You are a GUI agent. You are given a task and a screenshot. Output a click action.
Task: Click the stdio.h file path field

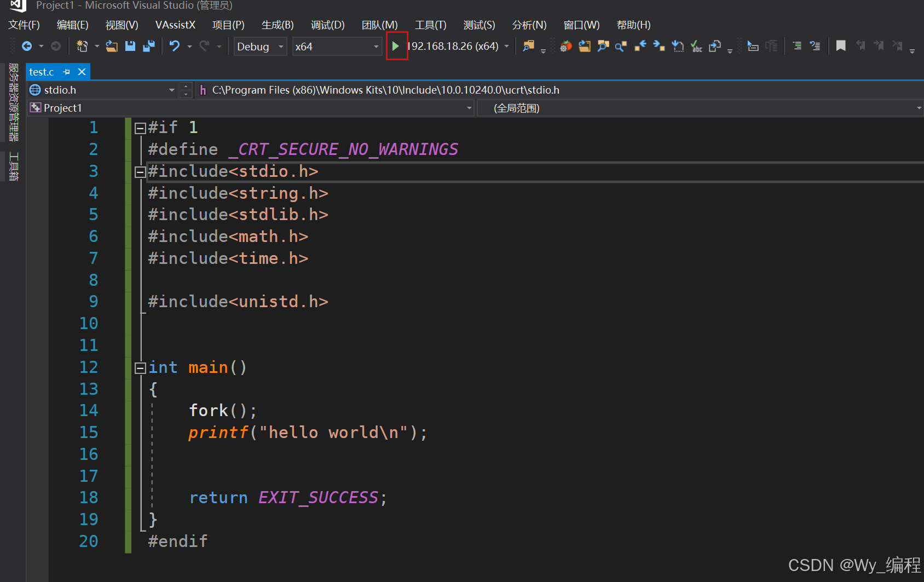[x=559, y=90]
